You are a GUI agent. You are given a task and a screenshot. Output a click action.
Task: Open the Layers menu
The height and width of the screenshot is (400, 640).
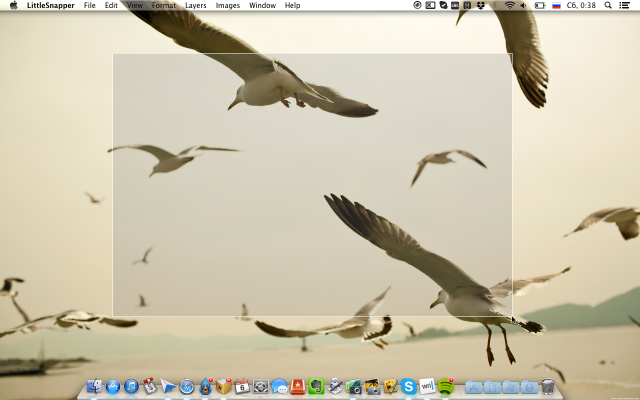pos(195,5)
